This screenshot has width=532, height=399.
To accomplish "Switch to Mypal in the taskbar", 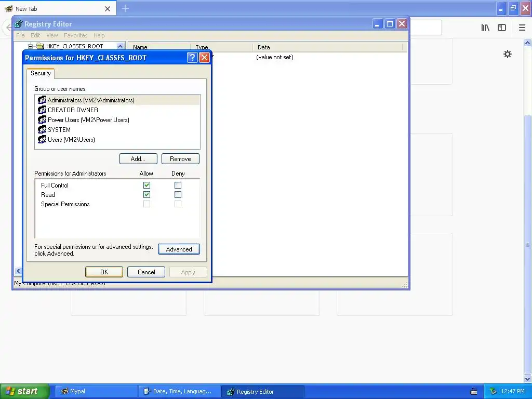I will (96, 392).
